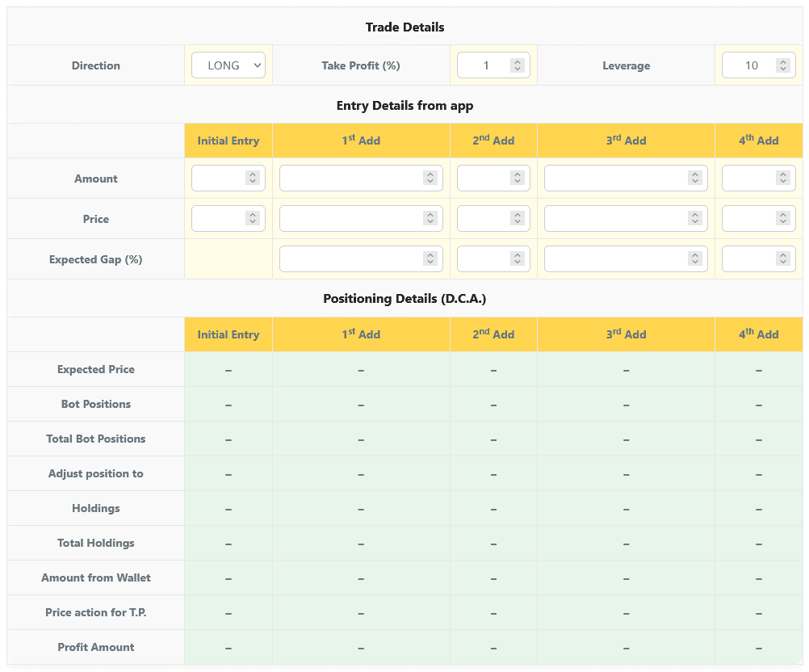
Task: Click 4th Add header in Entry Details
Action: pyautogui.click(x=758, y=140)
